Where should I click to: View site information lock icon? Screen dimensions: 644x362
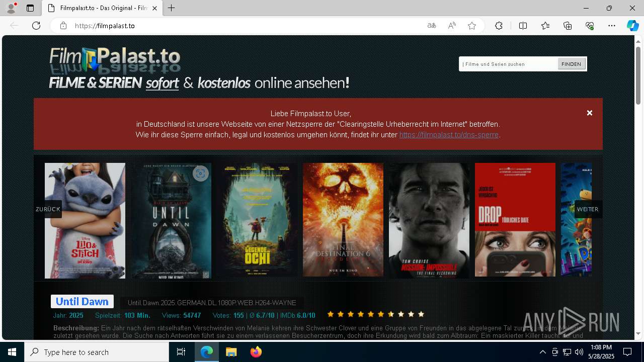pyautogui.click(x=63, y=26)
